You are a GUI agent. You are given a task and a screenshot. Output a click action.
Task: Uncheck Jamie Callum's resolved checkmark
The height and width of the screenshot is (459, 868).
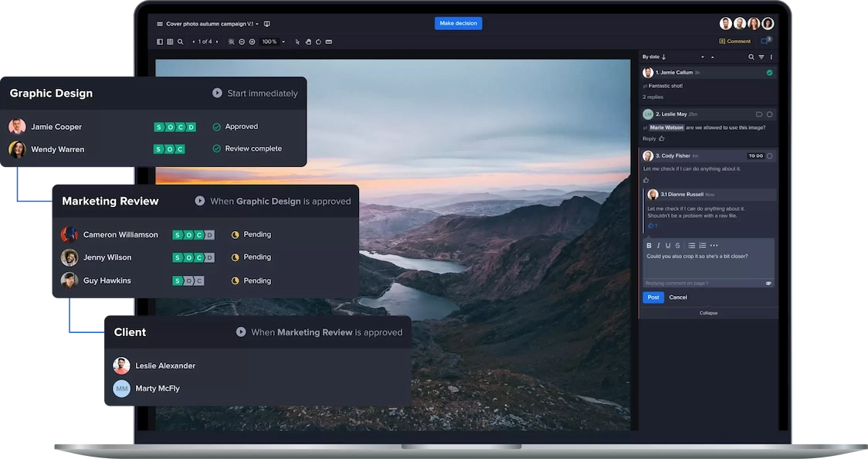[769, 73]
